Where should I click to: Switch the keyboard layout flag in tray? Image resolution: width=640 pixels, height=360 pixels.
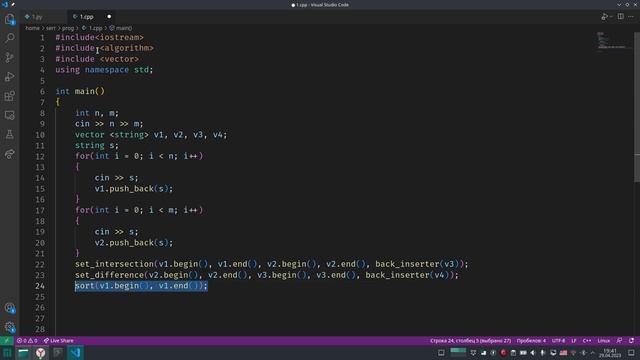point(563,353)
